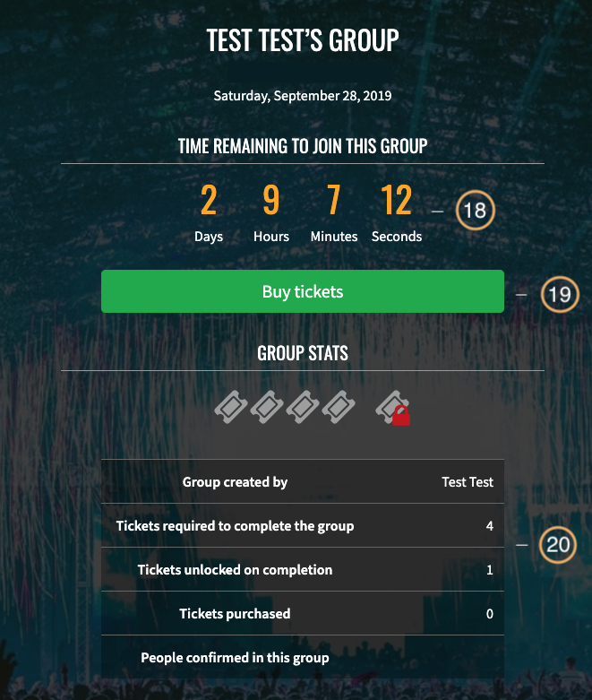The width and height of the screenshot is (592, 700).
Task: Click annotation circle number 19
Action: [x=560, y=294]
